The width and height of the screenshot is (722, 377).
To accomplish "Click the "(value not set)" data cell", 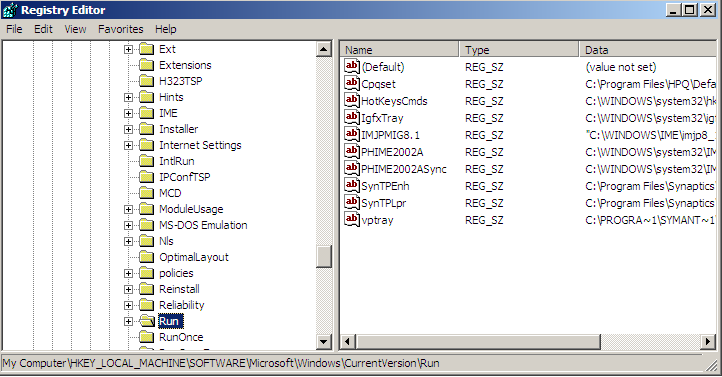I will pyautogui.click(x=621, y=67).
